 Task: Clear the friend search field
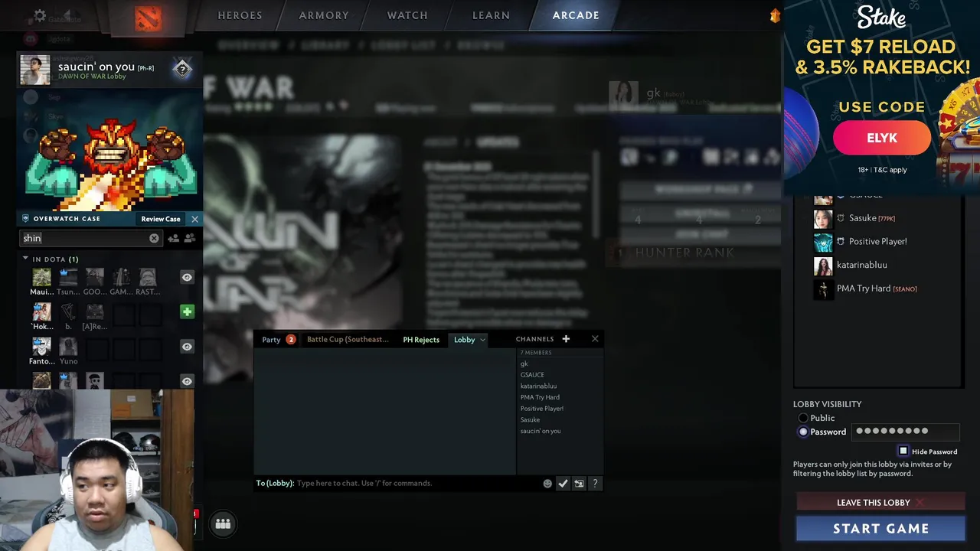coord(154,239)
